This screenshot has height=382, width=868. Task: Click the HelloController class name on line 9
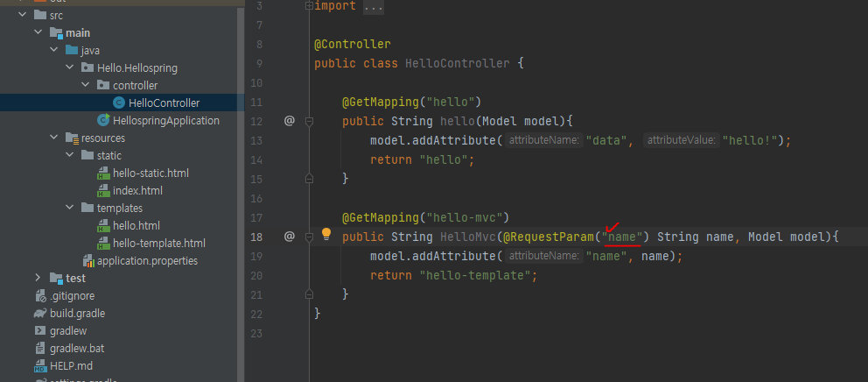pyautogui.click(x=458, y=63)
